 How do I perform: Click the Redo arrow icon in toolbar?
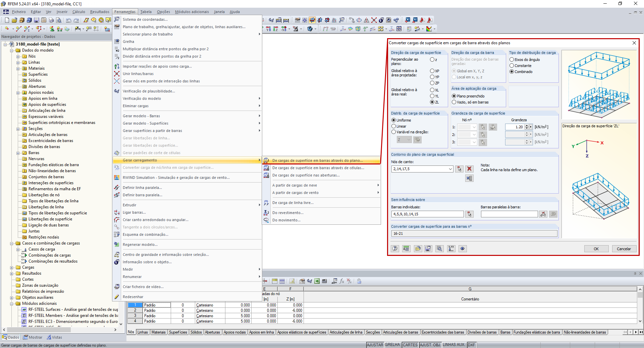click(76, 20)
